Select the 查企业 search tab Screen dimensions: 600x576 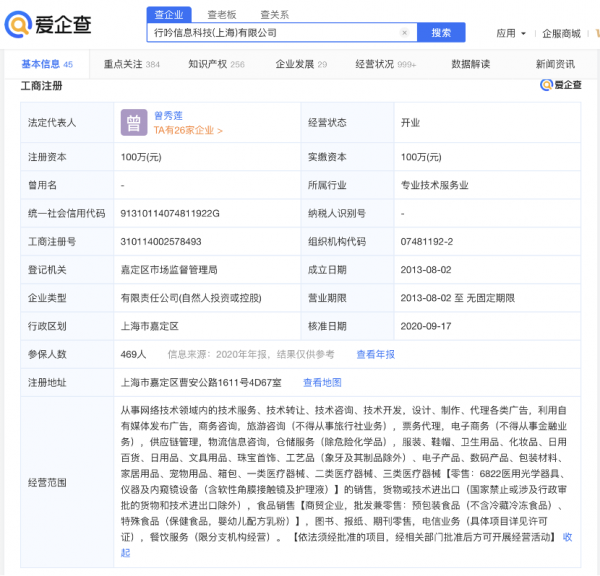169,15
